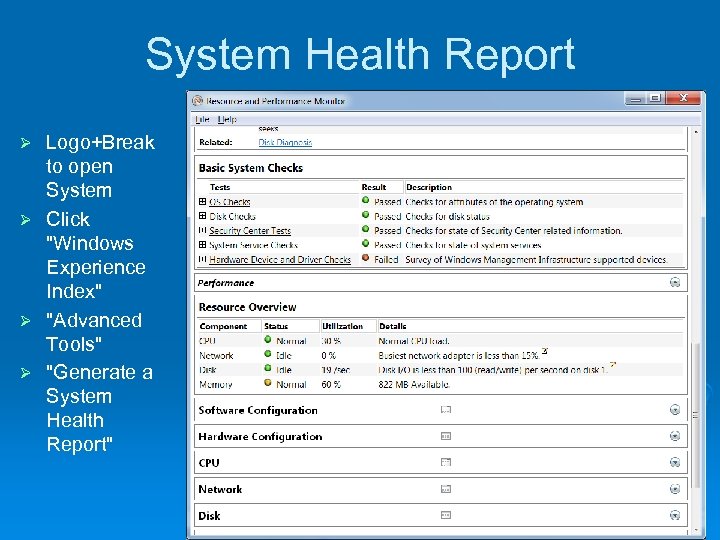The height and width of the screenshot is (540, 720).
Task: Expand the Hardware Configuration section arrow
Action: coord(675,436)
